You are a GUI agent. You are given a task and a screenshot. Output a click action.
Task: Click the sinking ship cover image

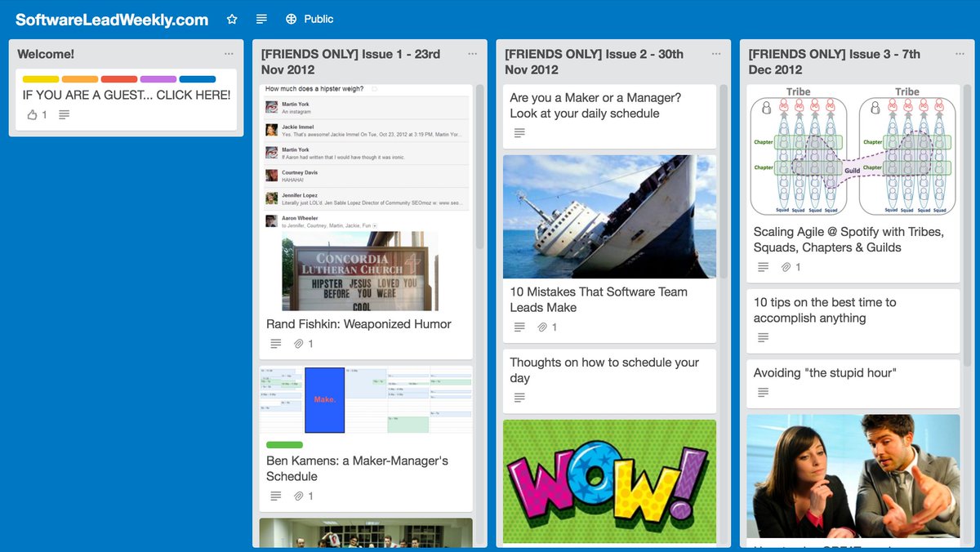[x=609, y=216]
